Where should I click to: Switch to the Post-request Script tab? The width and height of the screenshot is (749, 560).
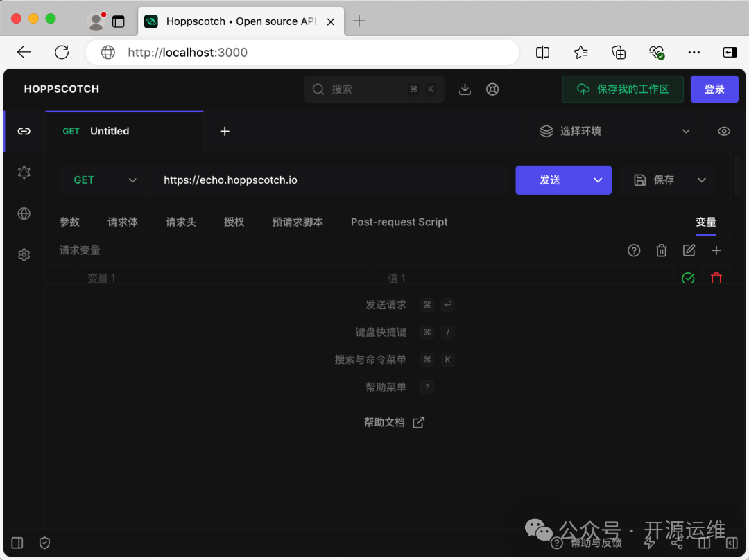[399, 222]
